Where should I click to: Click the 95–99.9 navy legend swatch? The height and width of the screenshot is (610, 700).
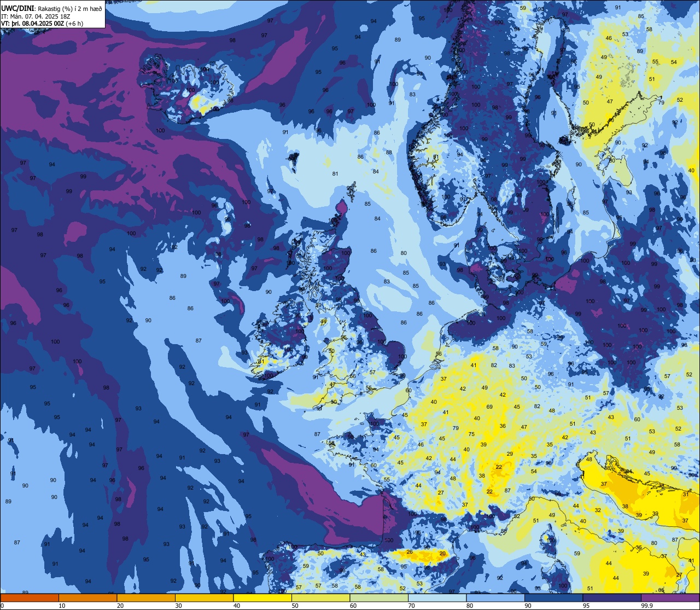(x=612, y=597)
